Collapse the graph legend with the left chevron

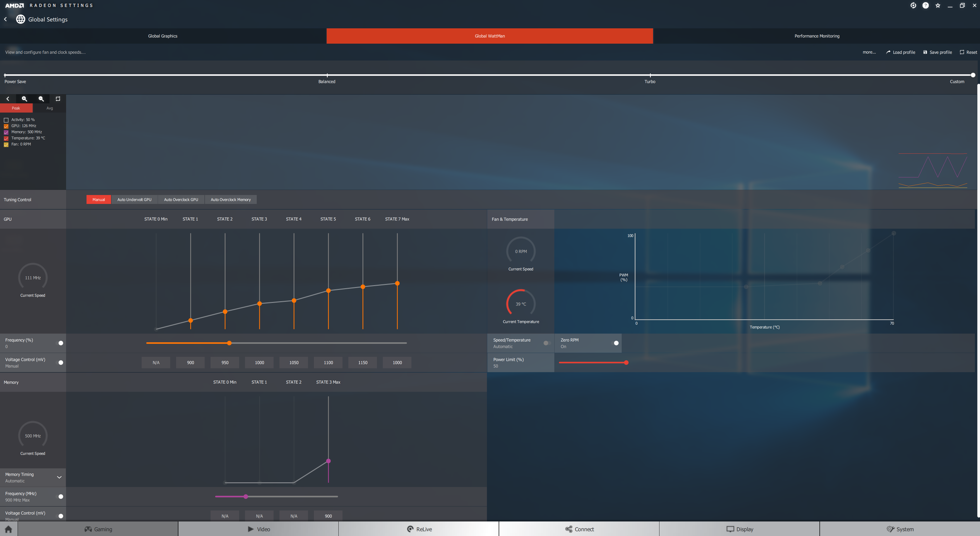pos(8,99)
